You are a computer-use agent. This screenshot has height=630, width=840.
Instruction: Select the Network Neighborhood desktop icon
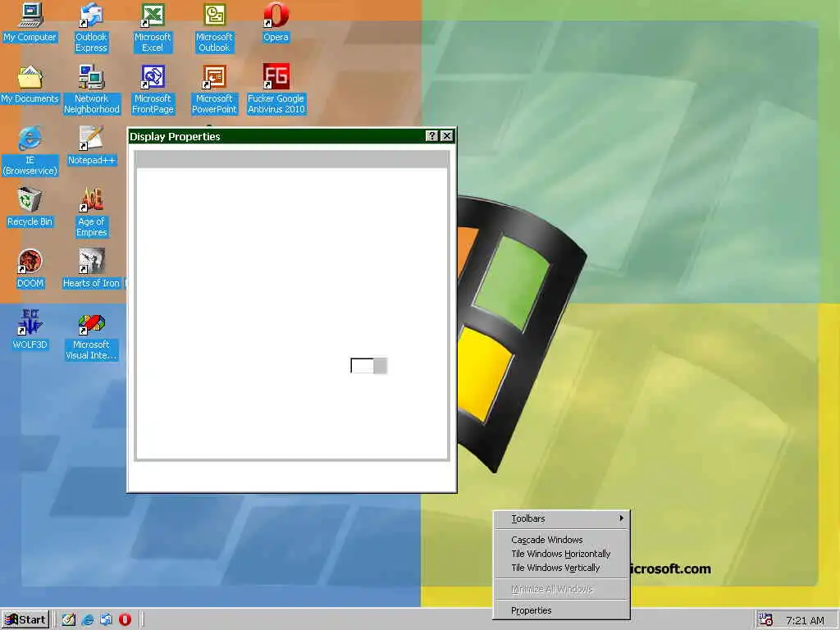click(x=92, y=89)
